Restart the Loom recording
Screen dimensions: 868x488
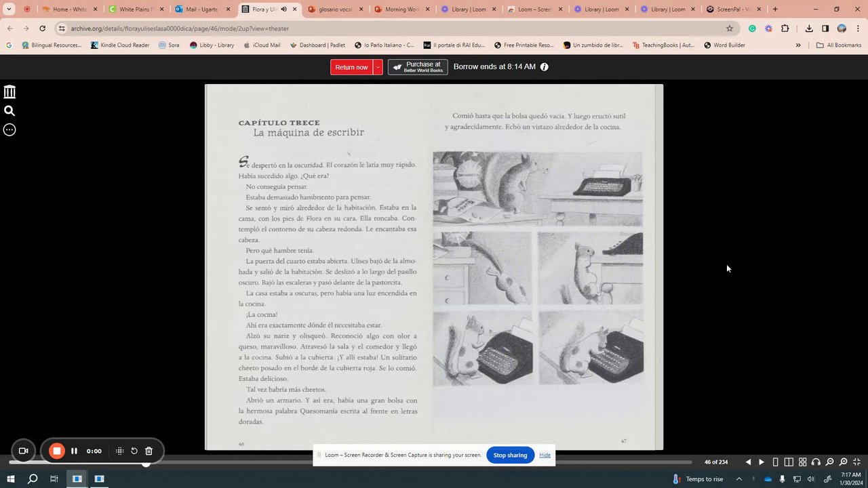pos(134,451)
